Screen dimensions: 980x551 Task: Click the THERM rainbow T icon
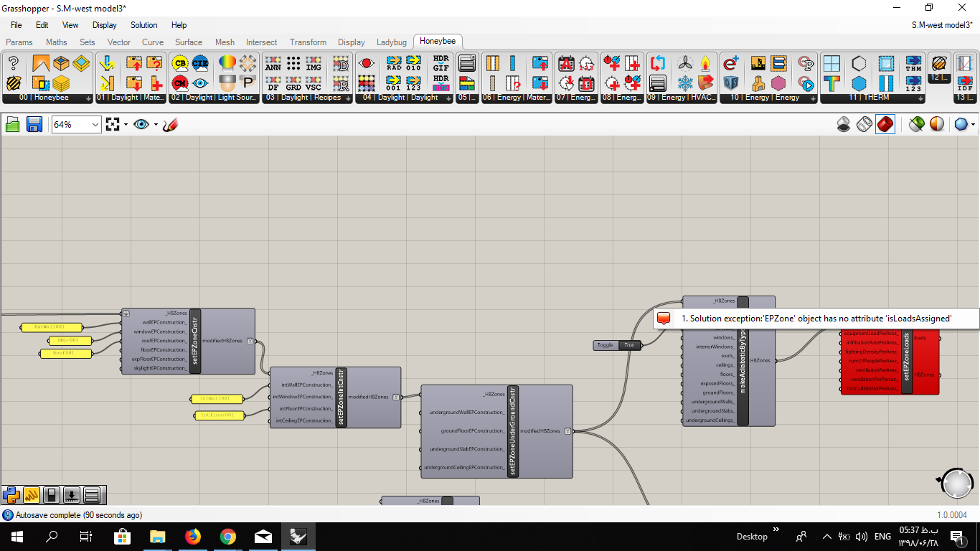[831, 83]
